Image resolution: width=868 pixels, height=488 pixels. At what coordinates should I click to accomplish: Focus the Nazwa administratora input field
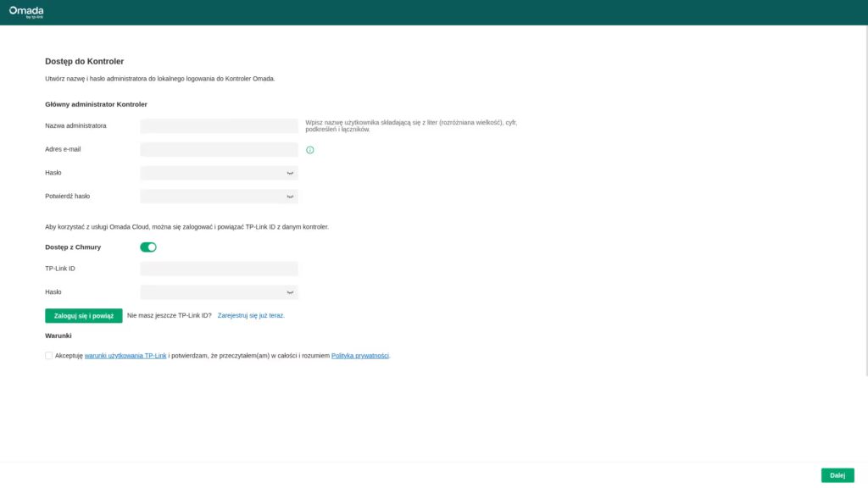coord(219,126)
